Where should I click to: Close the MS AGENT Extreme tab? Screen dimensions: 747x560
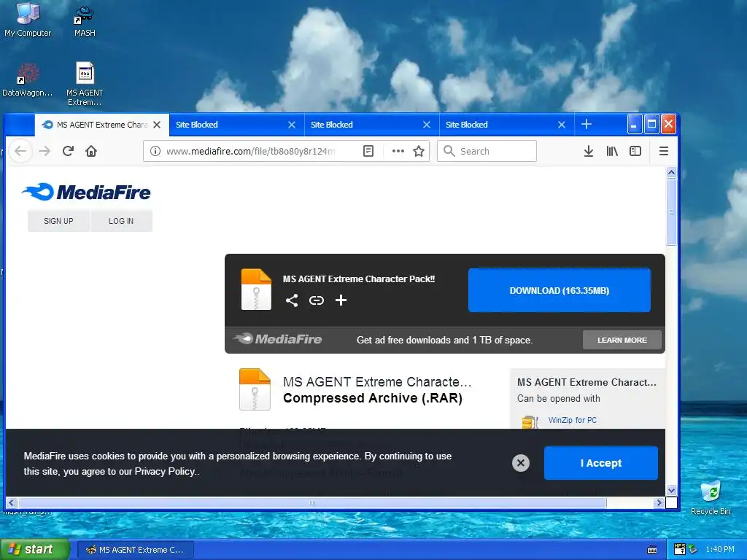tap(157, 125)
